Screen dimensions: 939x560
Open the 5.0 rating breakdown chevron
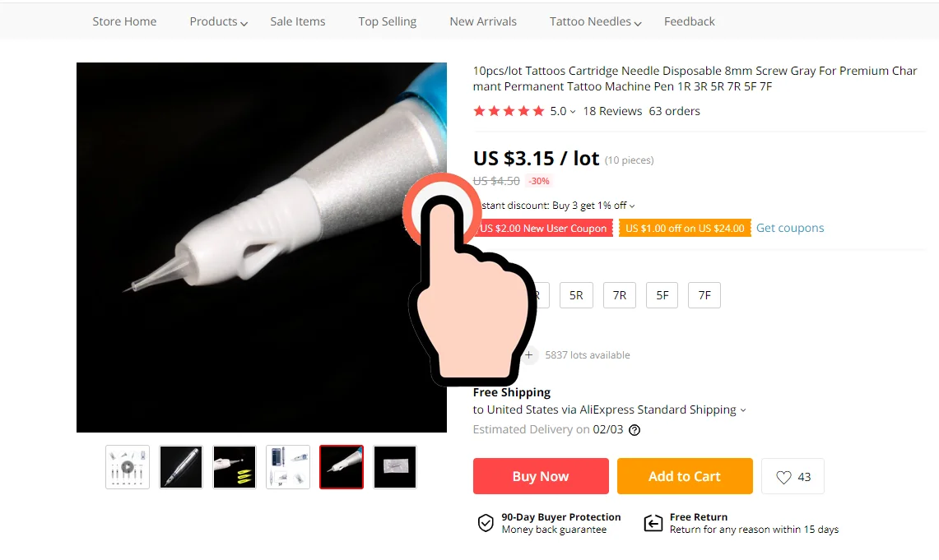tap(573, 112)
